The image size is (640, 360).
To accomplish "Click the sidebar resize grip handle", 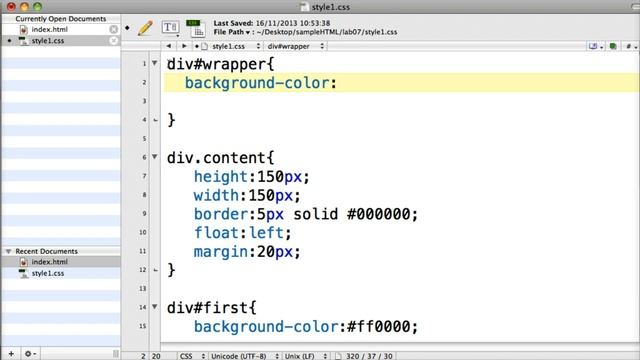I will pyautogui.click(x=116, y=353).
